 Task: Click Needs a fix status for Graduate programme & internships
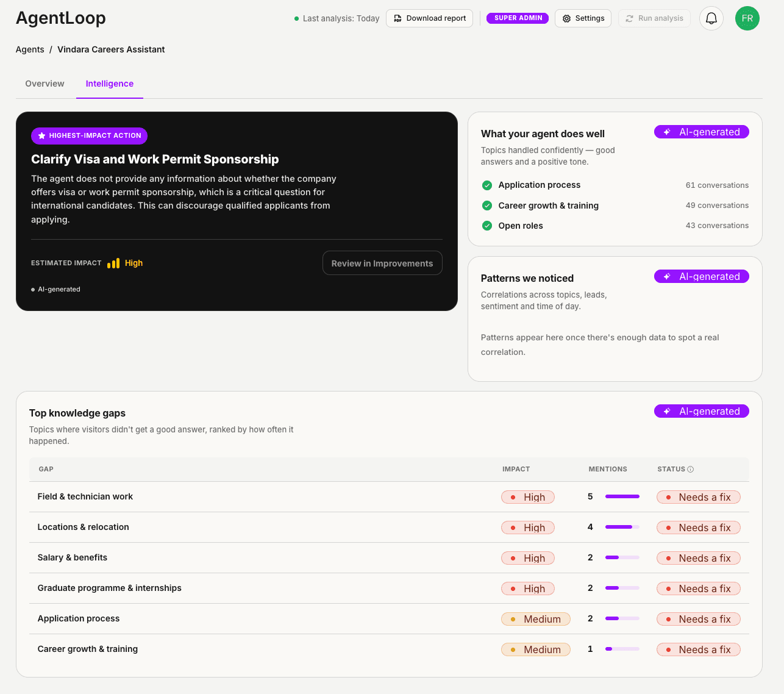699,588
